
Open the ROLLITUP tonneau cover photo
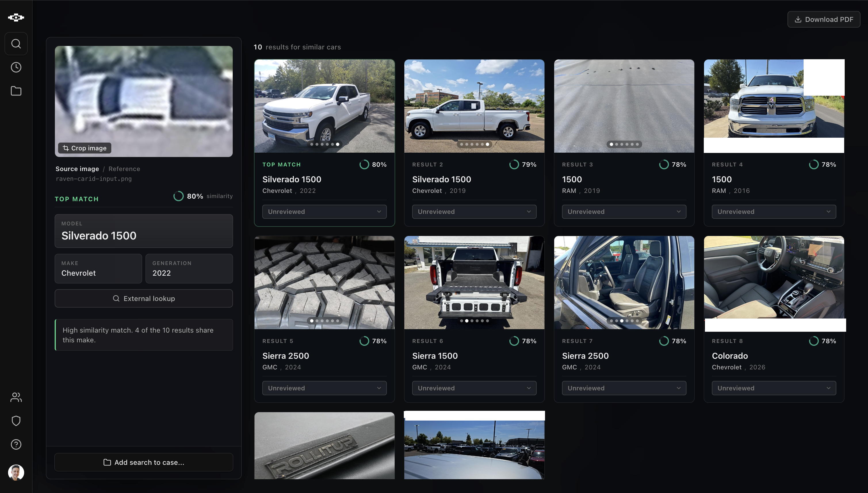(x=324, y=446)
